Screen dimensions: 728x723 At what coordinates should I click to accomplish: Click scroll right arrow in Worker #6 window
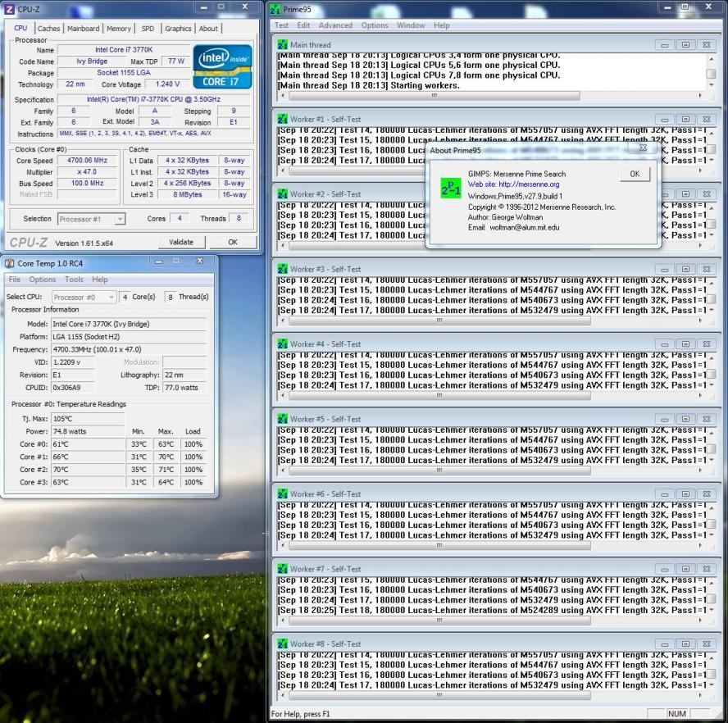[700, 545]
